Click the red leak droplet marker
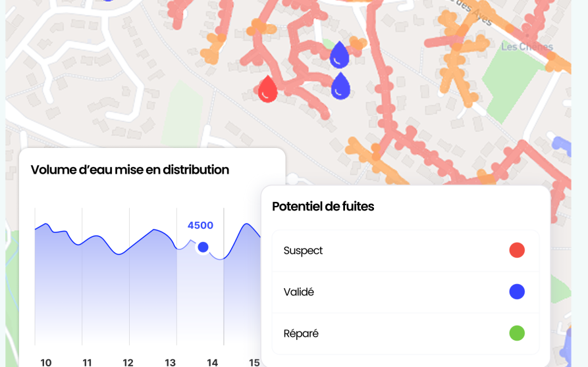 coord(267,90)
